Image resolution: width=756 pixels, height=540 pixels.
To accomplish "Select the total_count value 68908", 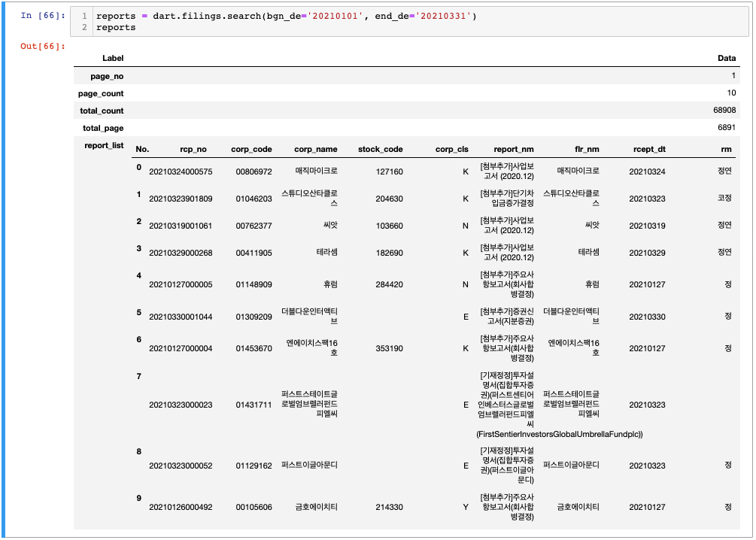I will pyautogui.click(x=724, y=111).
